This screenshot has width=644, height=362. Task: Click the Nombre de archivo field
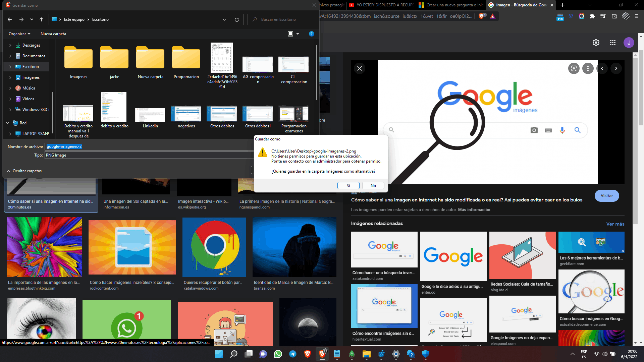tap(148, 146)
